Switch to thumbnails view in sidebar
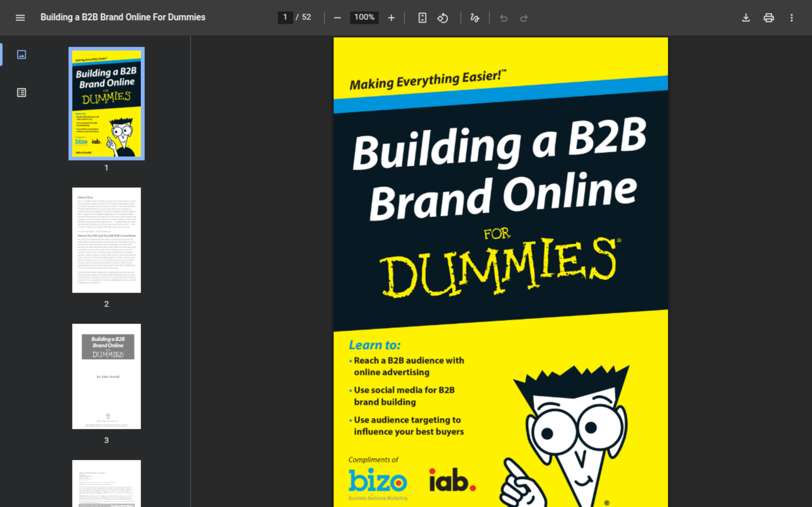The image size is (812, 507). tap(22, 54)
